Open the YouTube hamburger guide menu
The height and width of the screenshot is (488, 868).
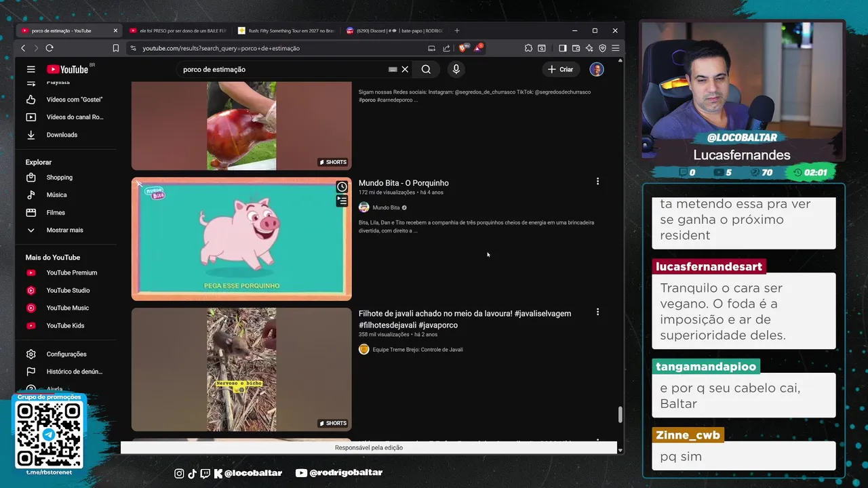(31, 69)
